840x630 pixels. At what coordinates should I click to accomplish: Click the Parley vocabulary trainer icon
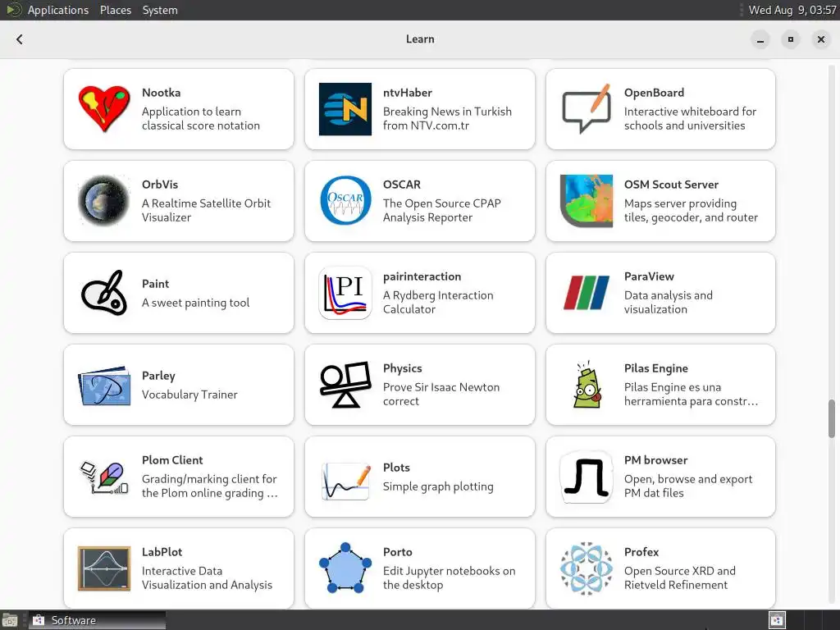(104, 386)
